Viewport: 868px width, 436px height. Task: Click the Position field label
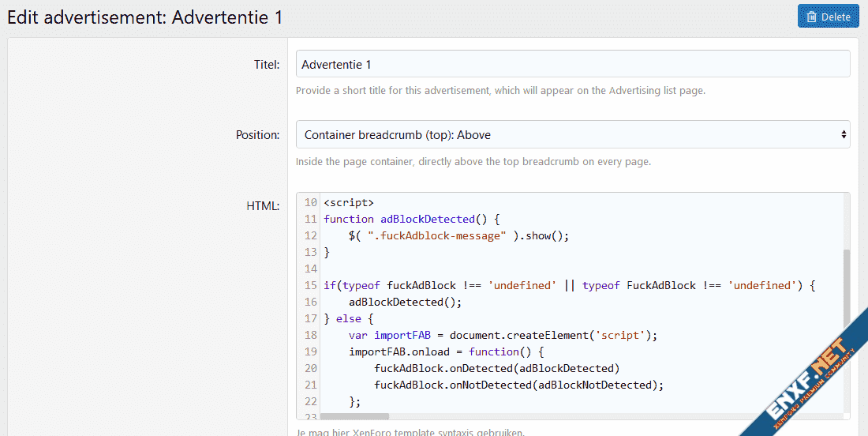pyautogui.click(x=257, y=135)
